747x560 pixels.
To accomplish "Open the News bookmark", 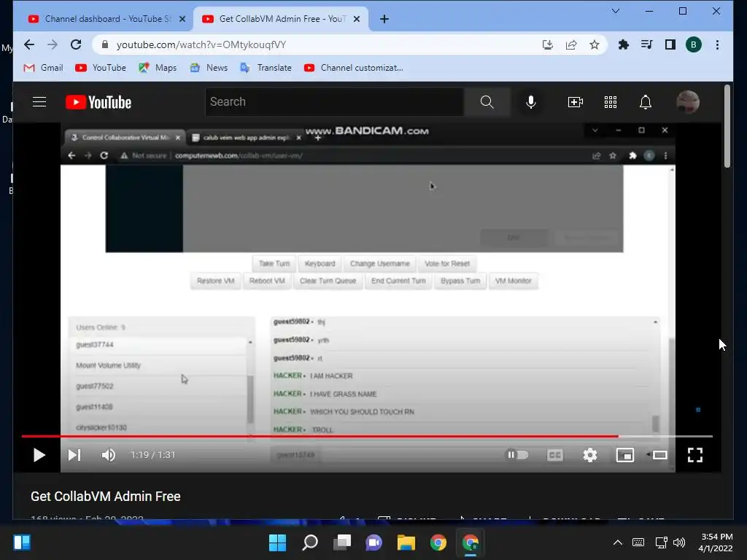I will [x=209, y=68].
